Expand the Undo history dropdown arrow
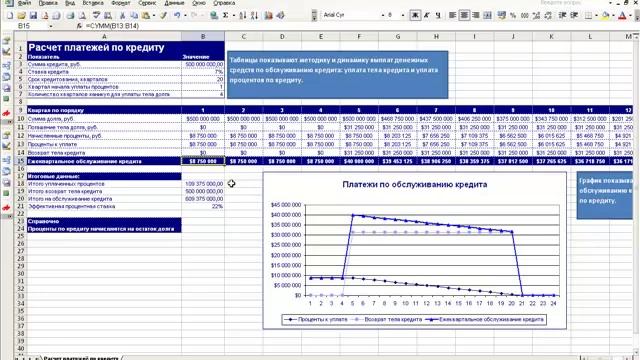This screenshot has height=360, width=640. tap(185, 16)
